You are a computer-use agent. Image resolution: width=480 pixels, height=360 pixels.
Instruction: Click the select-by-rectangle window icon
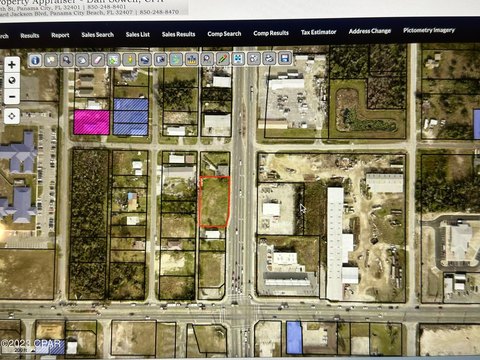pos(160,60)
